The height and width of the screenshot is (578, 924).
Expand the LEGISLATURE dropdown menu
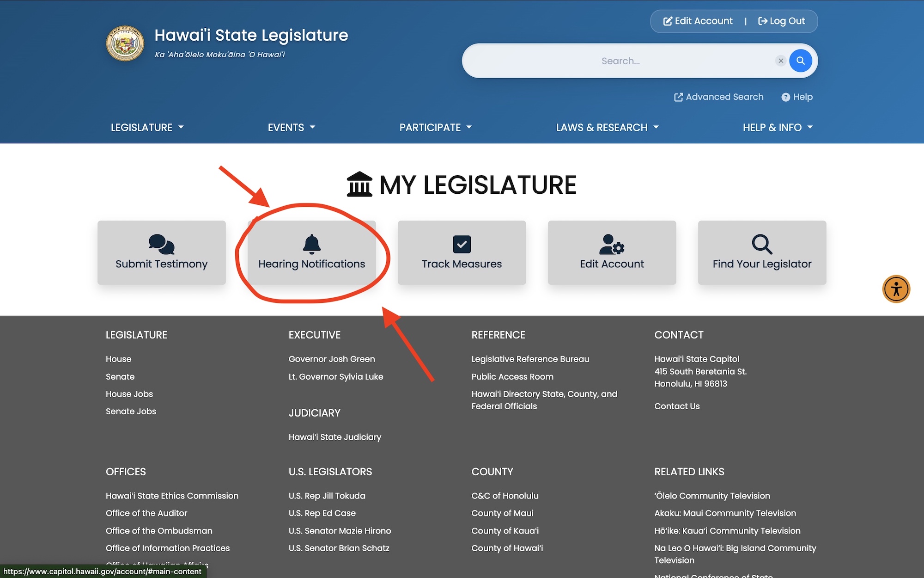pos(147,128)
